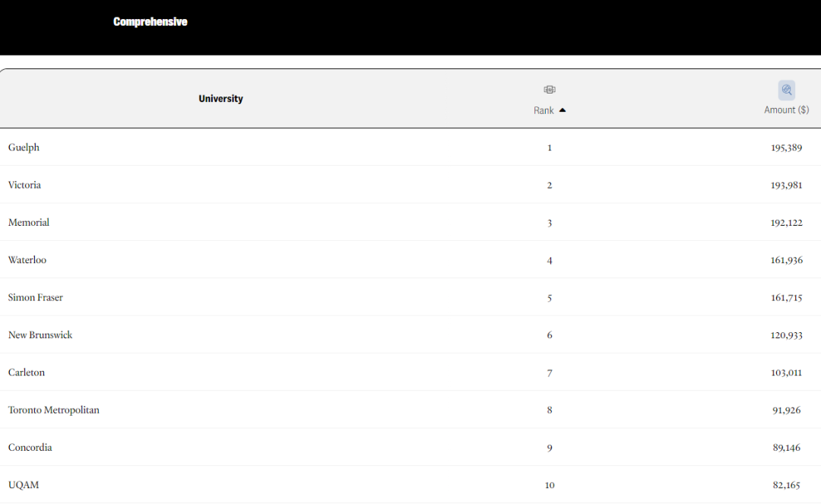Screen dimensions: 821x504
Task: Click the UQAM university name
Action: pos(24,485)
